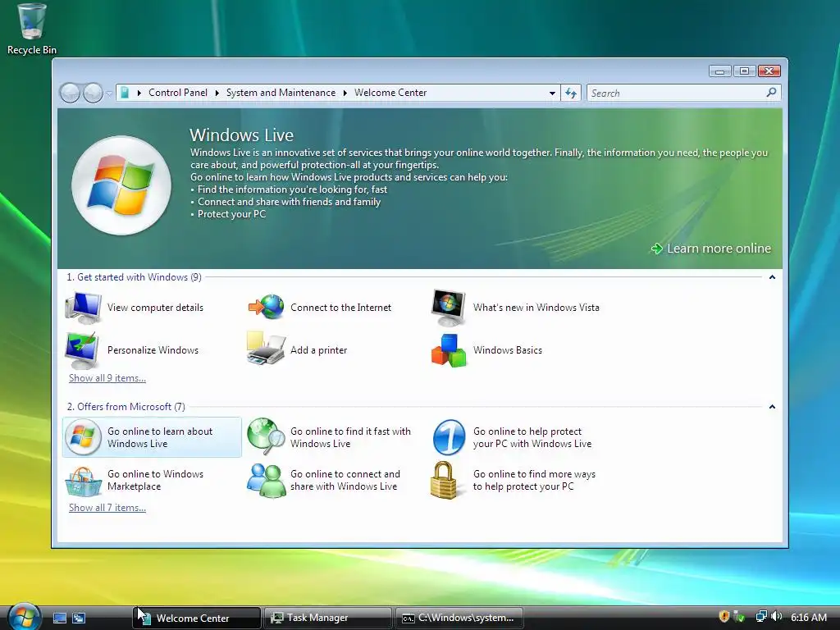
Task: Click Show all 7 items link
Action: (x=107, y=508)
